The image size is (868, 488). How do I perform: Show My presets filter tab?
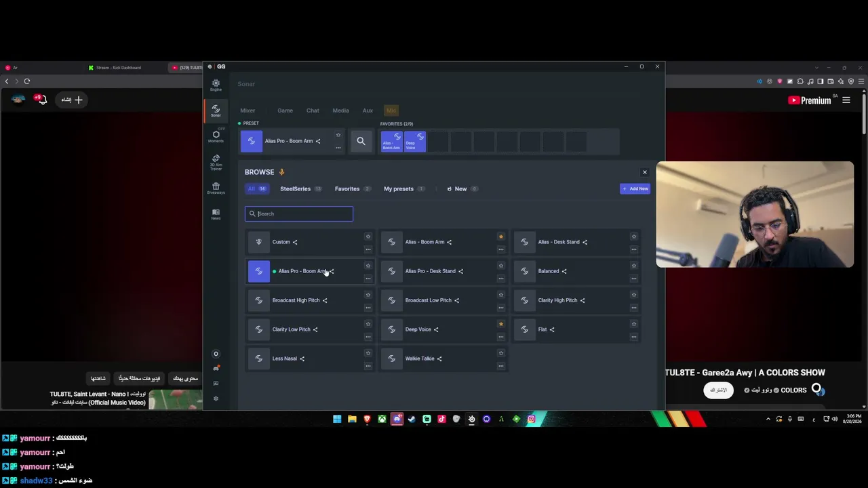(403, 189)
